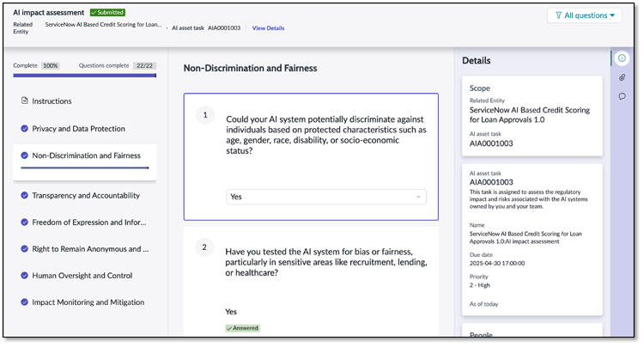The image size is (644, 347).
Task: Open the attachments paperclip icon
Action: [622, 77]
